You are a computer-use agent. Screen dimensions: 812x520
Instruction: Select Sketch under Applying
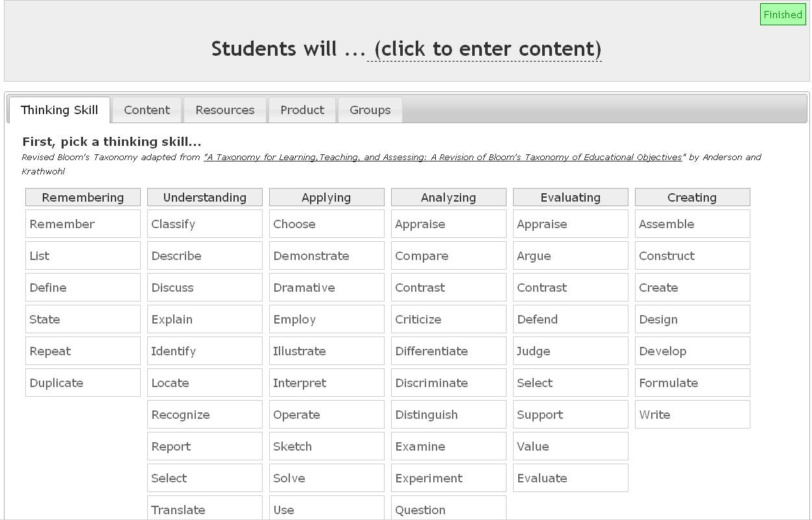(326, 446)
